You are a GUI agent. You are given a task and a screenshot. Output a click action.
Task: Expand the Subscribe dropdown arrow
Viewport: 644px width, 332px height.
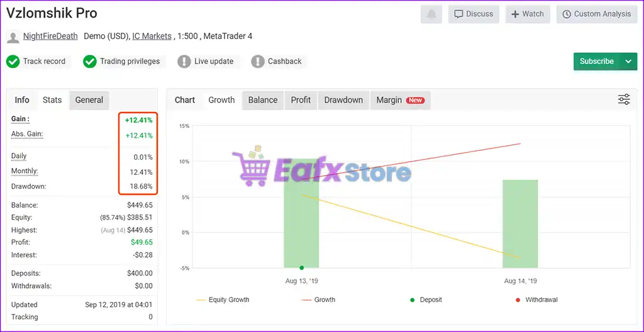coord(628,61)
